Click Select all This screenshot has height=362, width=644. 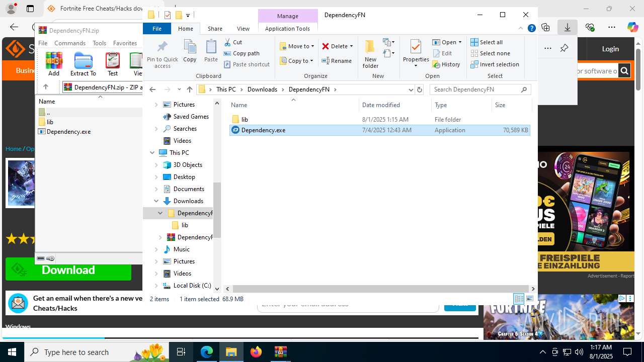487,42
